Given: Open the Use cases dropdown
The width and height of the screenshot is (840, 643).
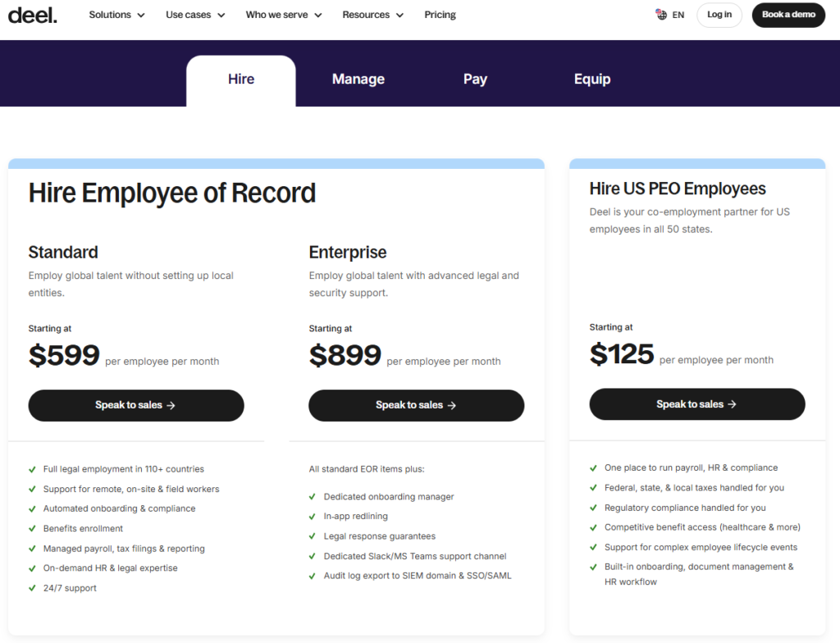Looking at the screenshot, I should [195, 15].
